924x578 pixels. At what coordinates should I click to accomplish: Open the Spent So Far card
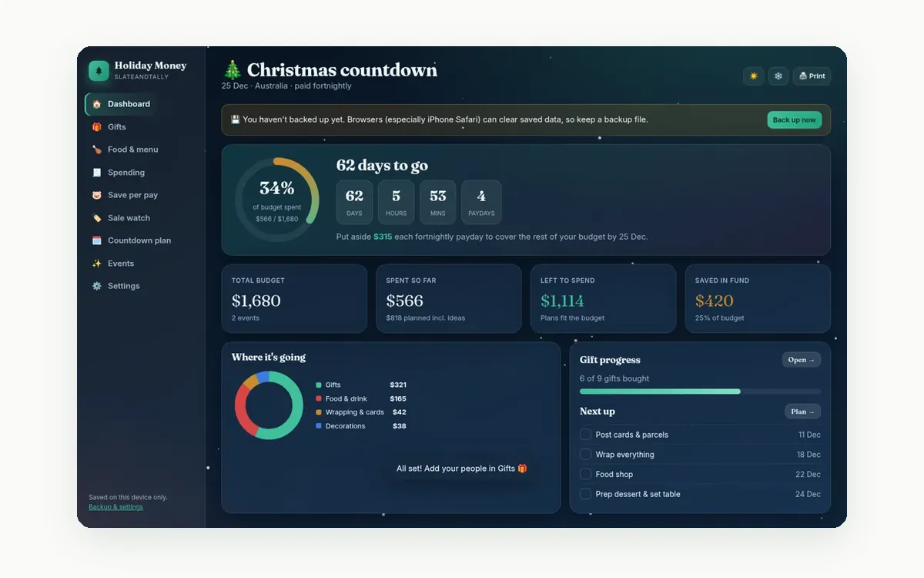pos(449,299)
